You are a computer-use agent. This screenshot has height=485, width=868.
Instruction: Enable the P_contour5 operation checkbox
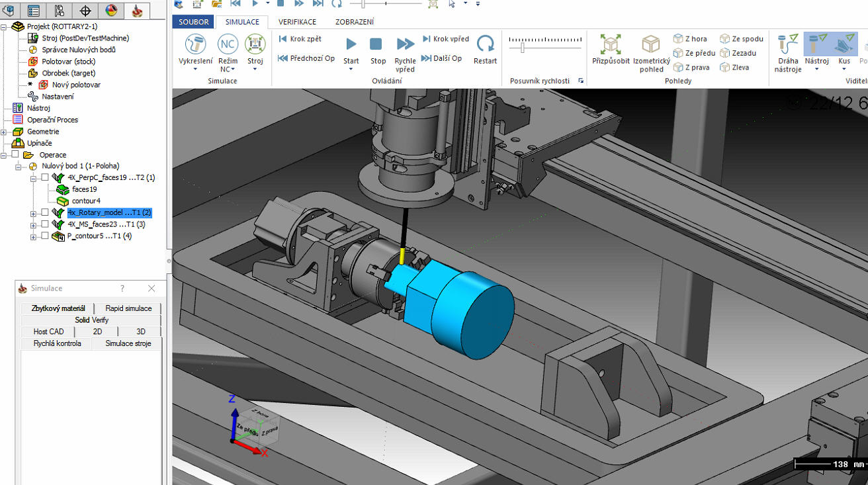[x=45, y=236]
